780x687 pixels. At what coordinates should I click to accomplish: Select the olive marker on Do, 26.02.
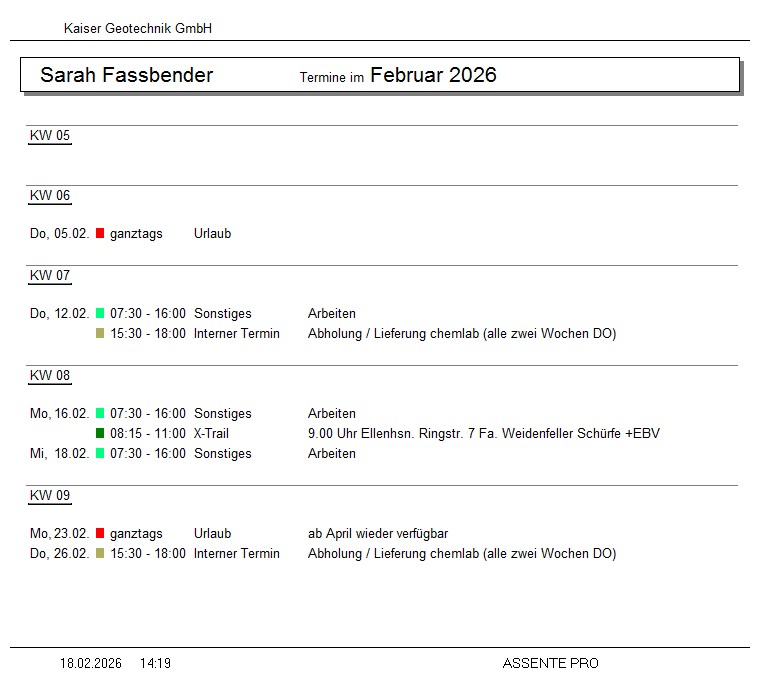100,554
